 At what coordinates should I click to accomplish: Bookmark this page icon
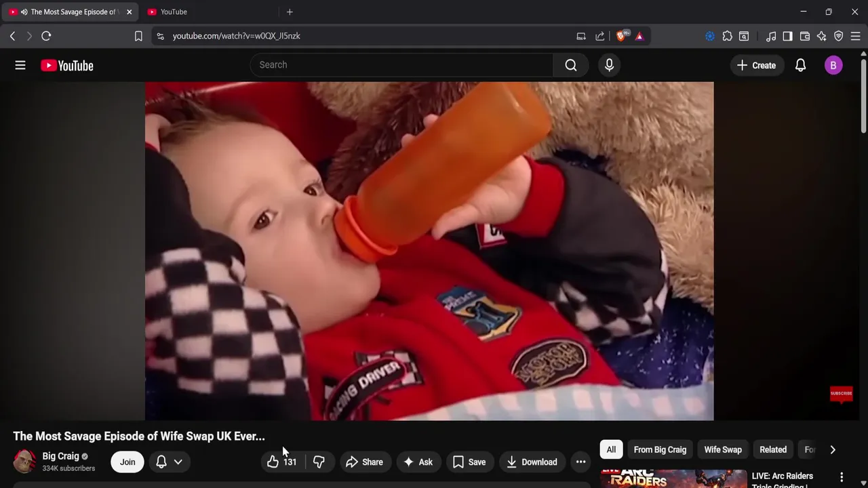tap(138, 36)
